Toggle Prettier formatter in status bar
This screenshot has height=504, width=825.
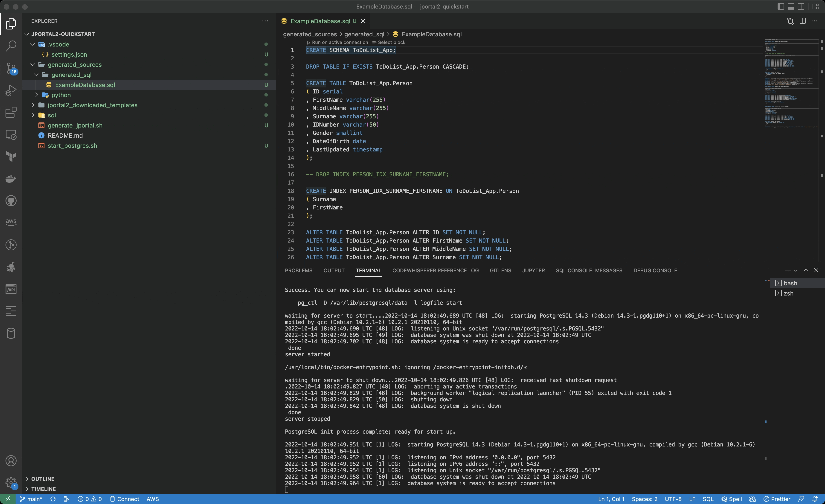pos(777,499)
